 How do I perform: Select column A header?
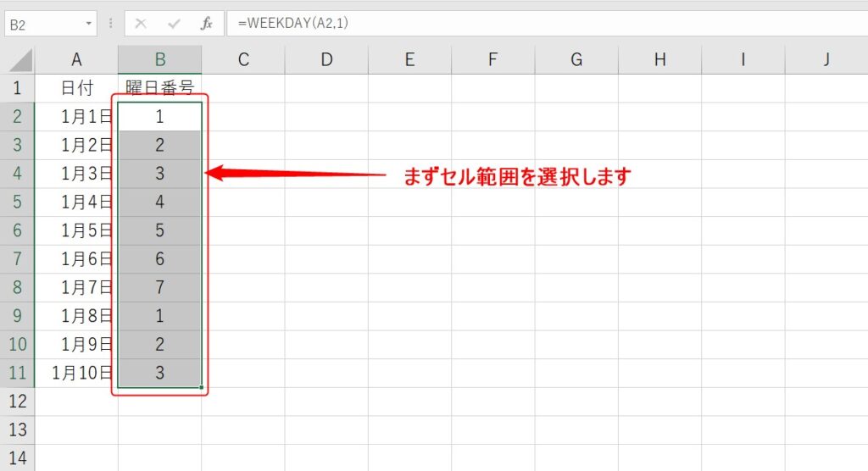click(76, 60)
